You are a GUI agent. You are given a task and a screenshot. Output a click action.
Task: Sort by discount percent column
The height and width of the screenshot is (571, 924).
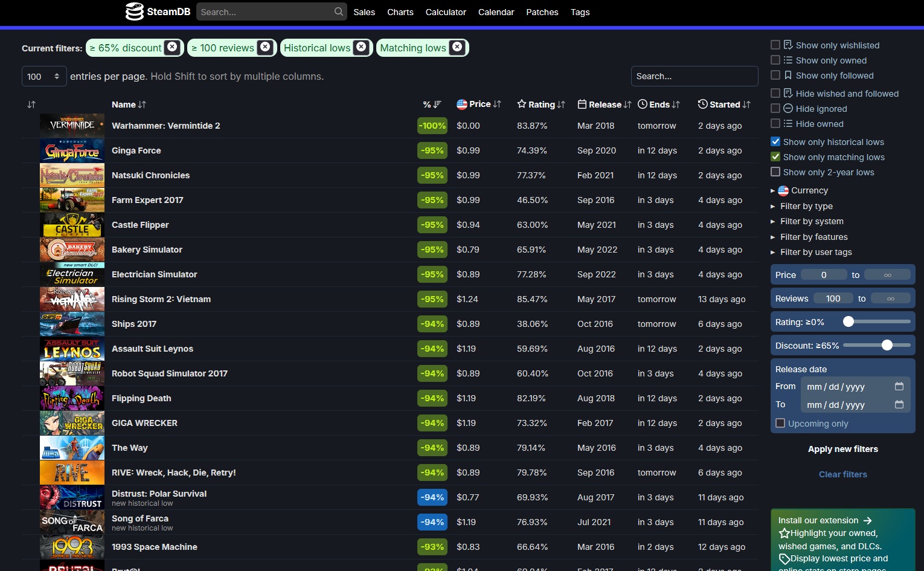coord(432,105)
